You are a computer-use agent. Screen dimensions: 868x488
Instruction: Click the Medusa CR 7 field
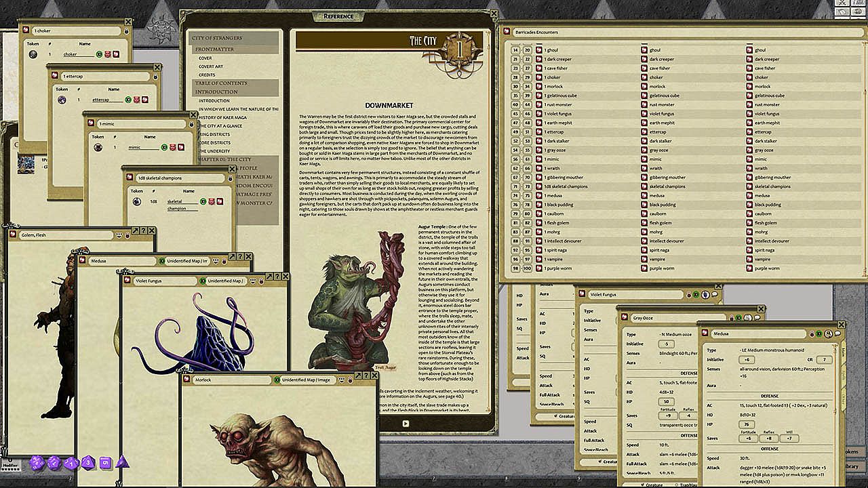click(x=824, y=359)
